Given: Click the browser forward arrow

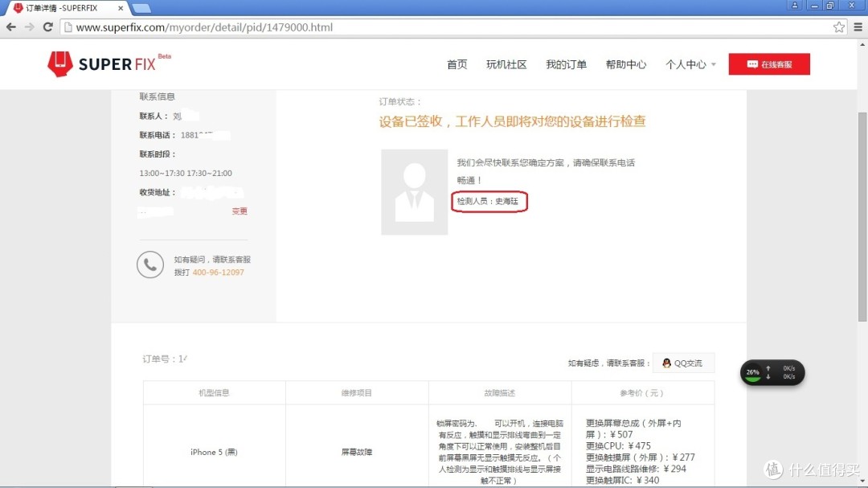Looking at the screenshot, I should click(30, 27).
